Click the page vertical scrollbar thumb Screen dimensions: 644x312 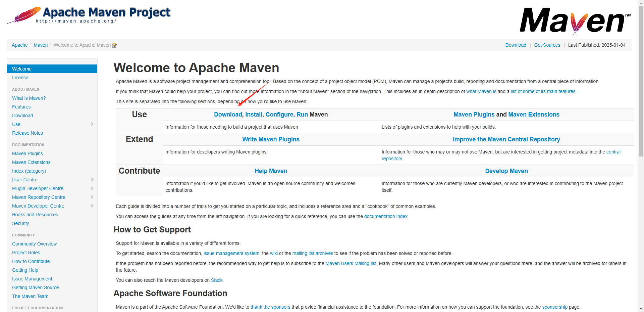[641, 81]
